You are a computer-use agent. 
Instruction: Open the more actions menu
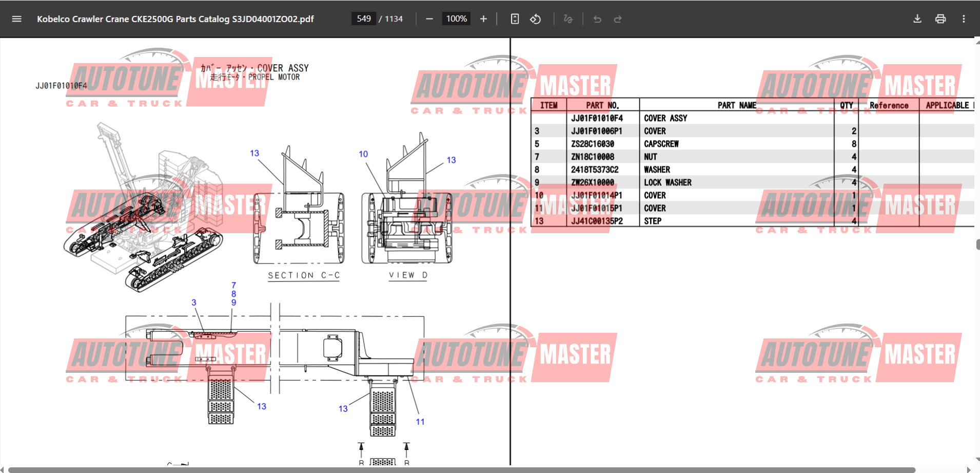coord(964,19)
